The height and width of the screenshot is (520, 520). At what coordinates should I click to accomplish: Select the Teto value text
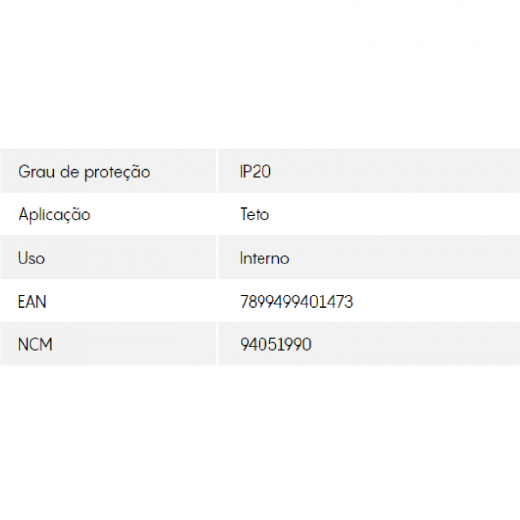254,214
